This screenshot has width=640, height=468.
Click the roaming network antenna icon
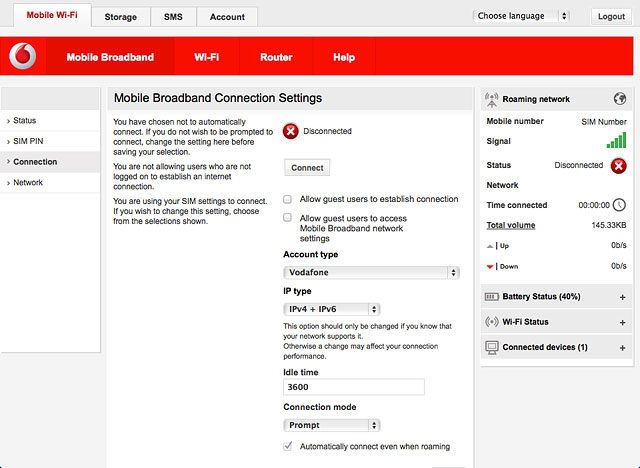[491, 100]
